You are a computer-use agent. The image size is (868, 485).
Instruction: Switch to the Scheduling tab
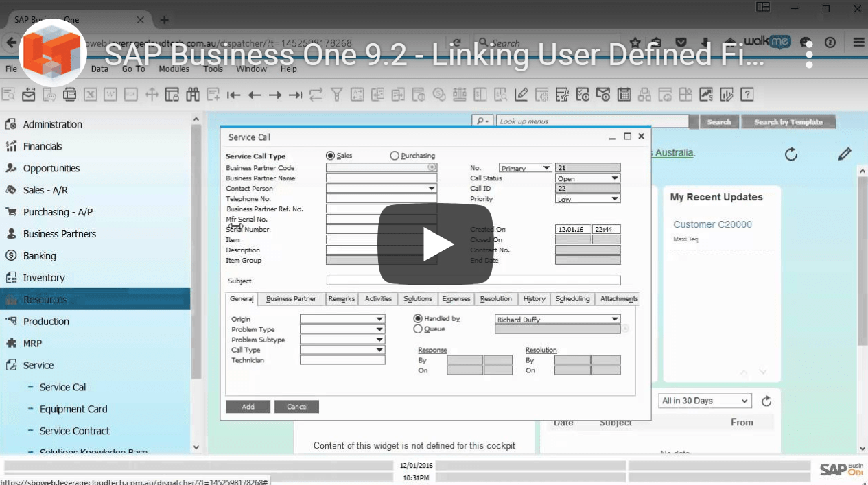pos(572,299)
